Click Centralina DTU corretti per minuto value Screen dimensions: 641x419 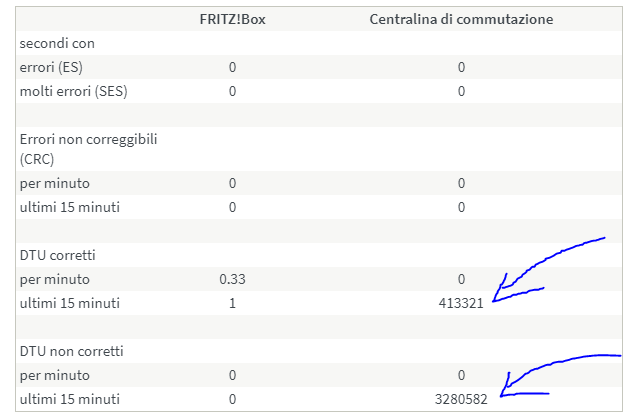pos(461,279)
